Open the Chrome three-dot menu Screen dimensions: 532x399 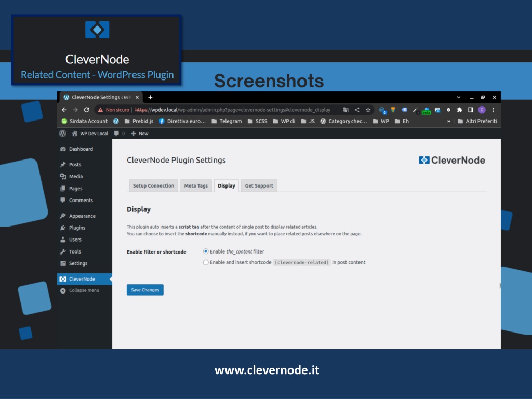493,110
